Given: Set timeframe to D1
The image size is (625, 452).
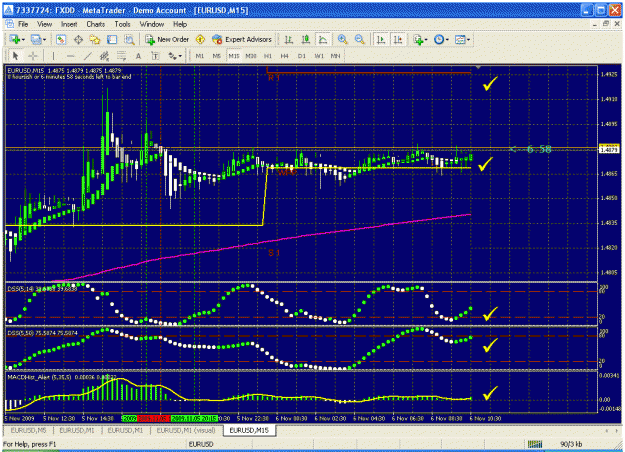Looking at the screenshot, I should click(302, 56).
